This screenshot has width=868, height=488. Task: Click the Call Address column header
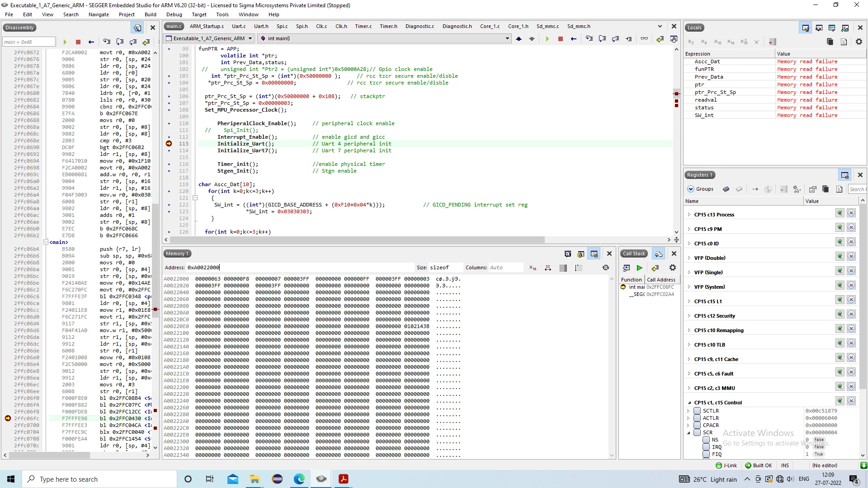pyautogui.click(x=661, y=280)
